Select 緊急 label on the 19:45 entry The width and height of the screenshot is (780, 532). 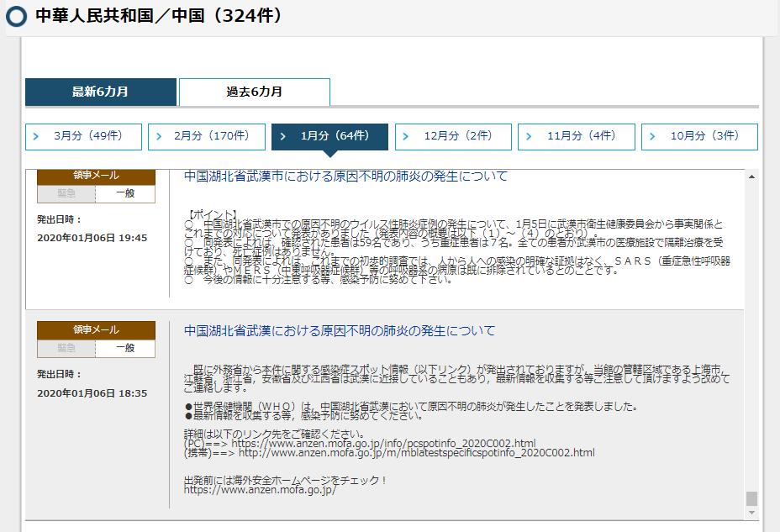(x=66, y=194)
